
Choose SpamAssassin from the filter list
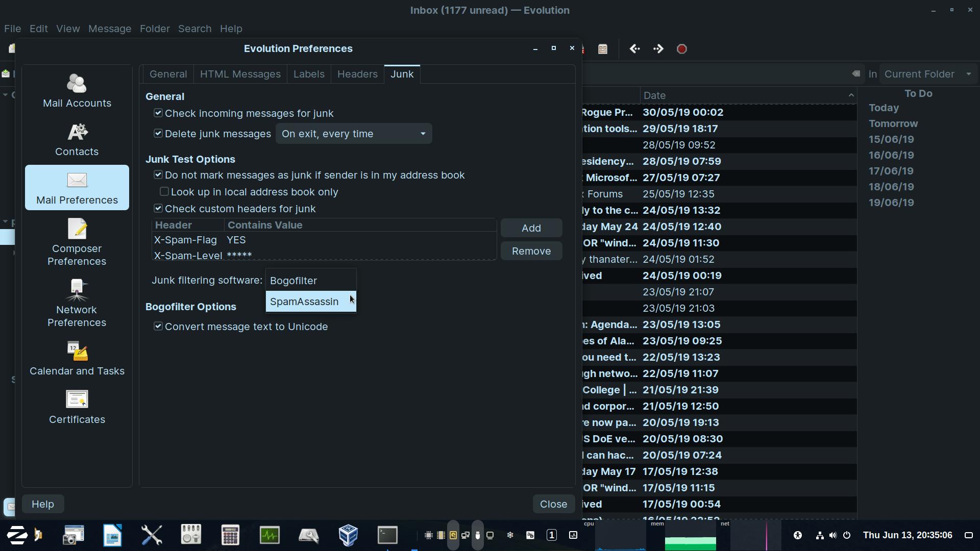tap(304, 302)
